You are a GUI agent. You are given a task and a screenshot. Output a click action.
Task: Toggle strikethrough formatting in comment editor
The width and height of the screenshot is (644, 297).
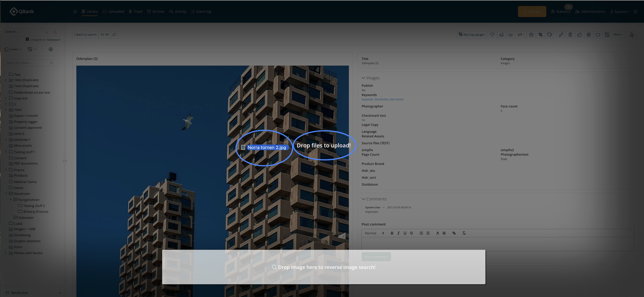coord(411,233)
